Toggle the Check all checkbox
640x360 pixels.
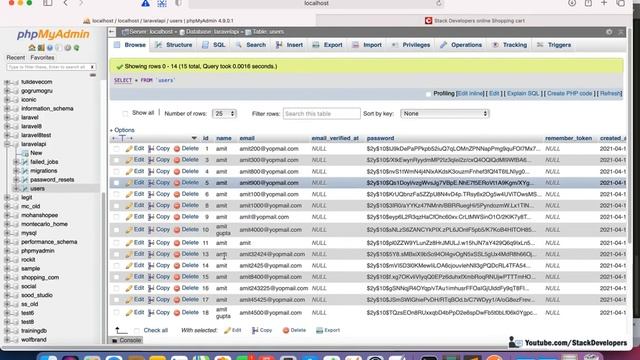137,331
